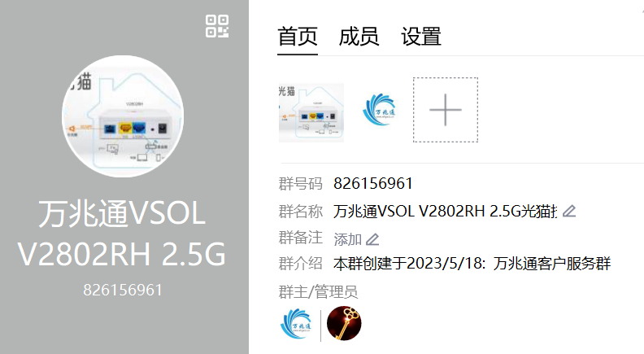Click the group name field text

coord(446,212)
